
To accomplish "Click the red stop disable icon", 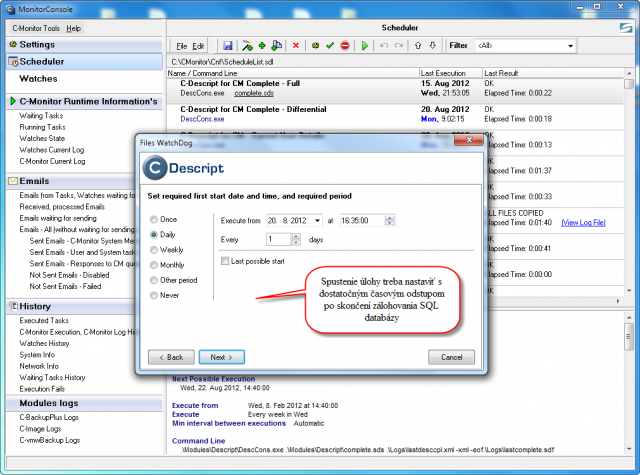I will (345, 46).
